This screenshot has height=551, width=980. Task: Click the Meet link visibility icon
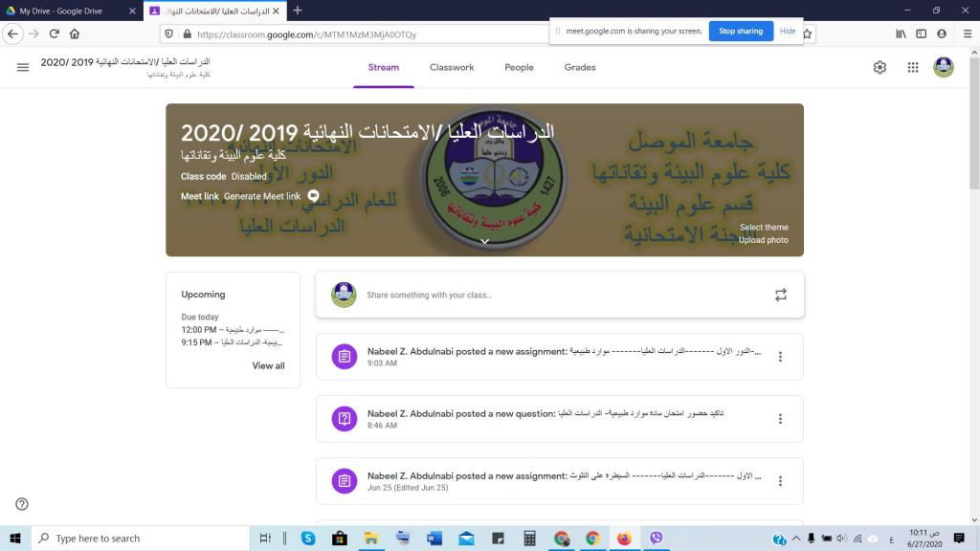(313, 196)
